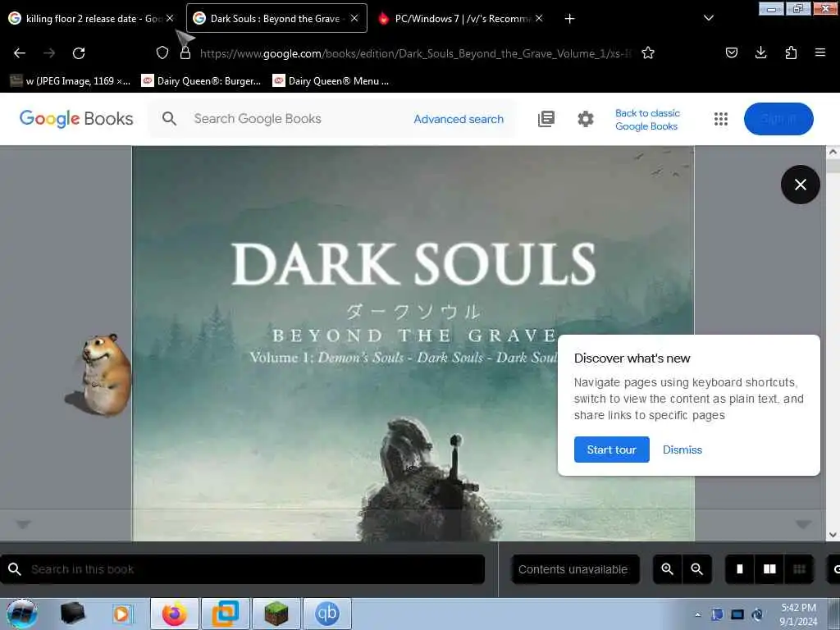840x630 pixels.
Task: Start the Discover what's new tour
Action: (611, 450)
